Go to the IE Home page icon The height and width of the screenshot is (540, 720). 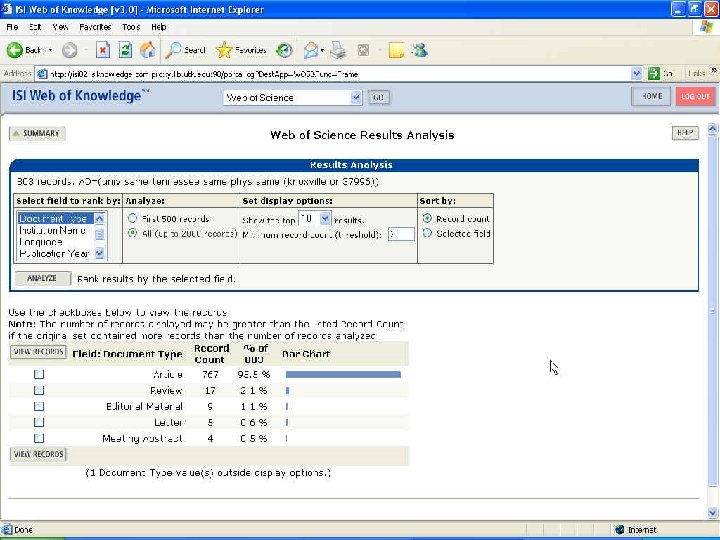[147, 50]
